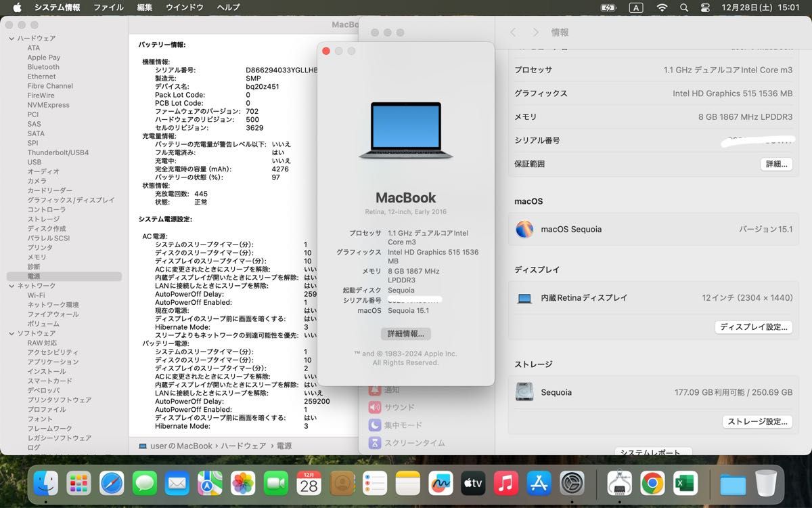Viewport: 812px width, 508px height.
Task: Select Bluetooth in hardware list
Action: coord(43,67)
